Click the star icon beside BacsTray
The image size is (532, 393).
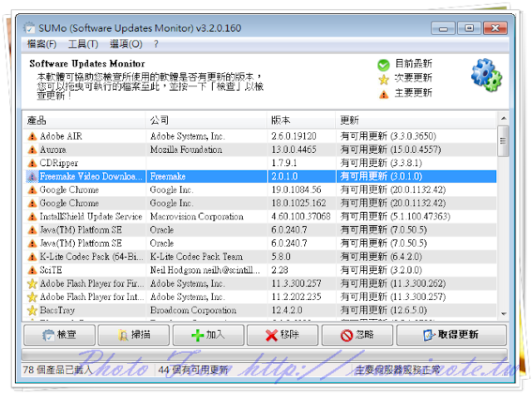[x=32, y=310]
